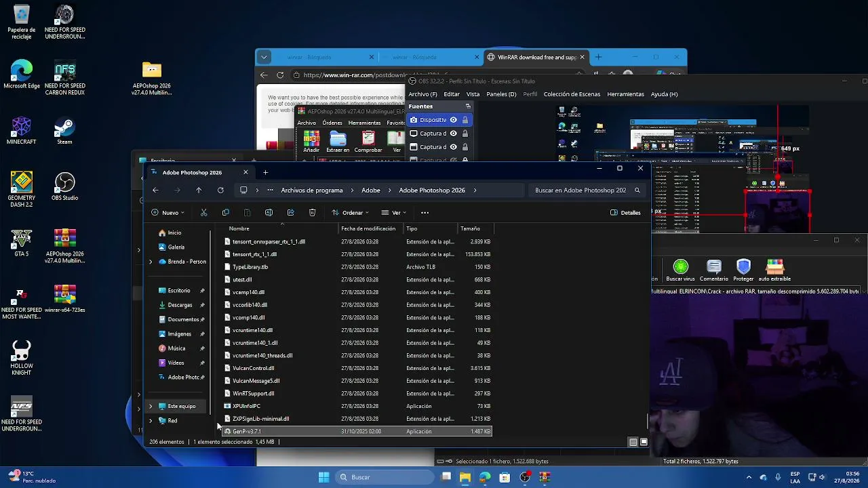Click Adobe breadcrumb in address bar
Image resolution: width=868 pixels, height=488 pixels.
(x=371, y=190)
